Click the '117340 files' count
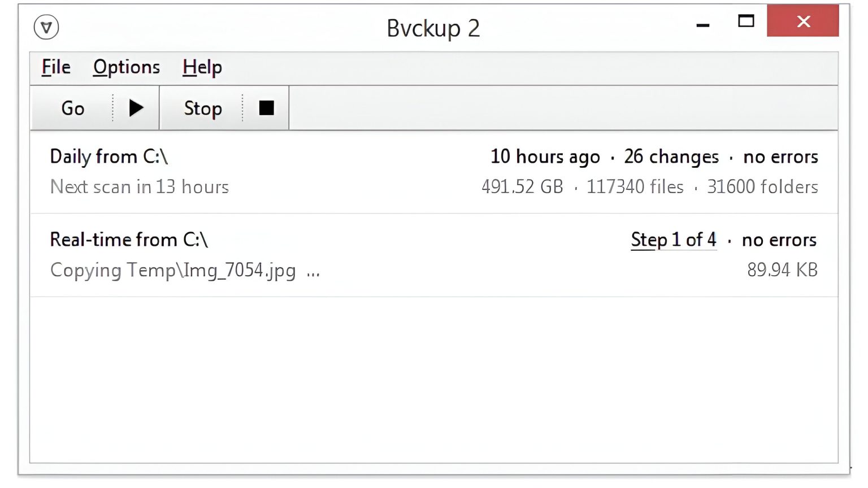Viewport: 868px width, 488px height. pyautogui.click(x=635, y=187)
